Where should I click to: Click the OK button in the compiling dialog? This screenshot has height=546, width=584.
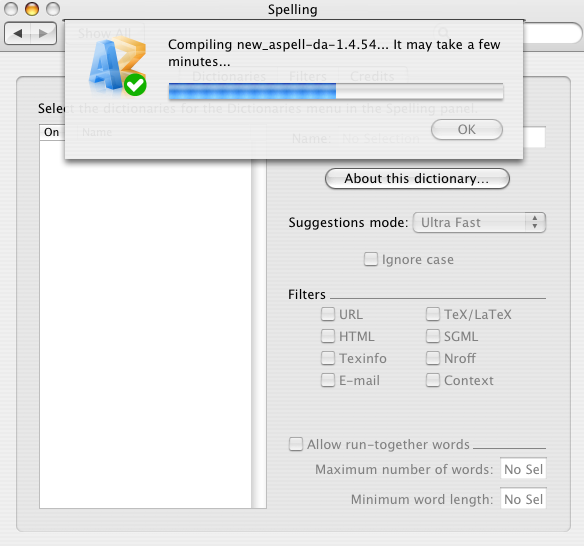coord(467,130)
